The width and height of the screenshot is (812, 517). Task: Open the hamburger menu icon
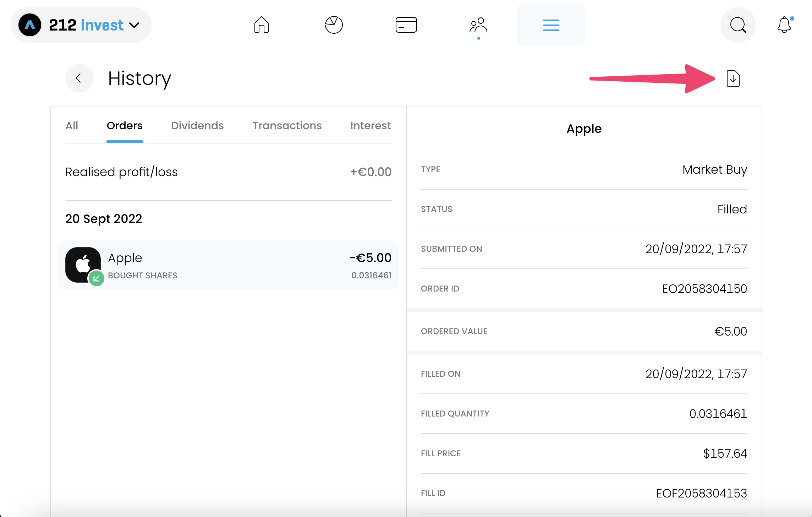point(551,25)
